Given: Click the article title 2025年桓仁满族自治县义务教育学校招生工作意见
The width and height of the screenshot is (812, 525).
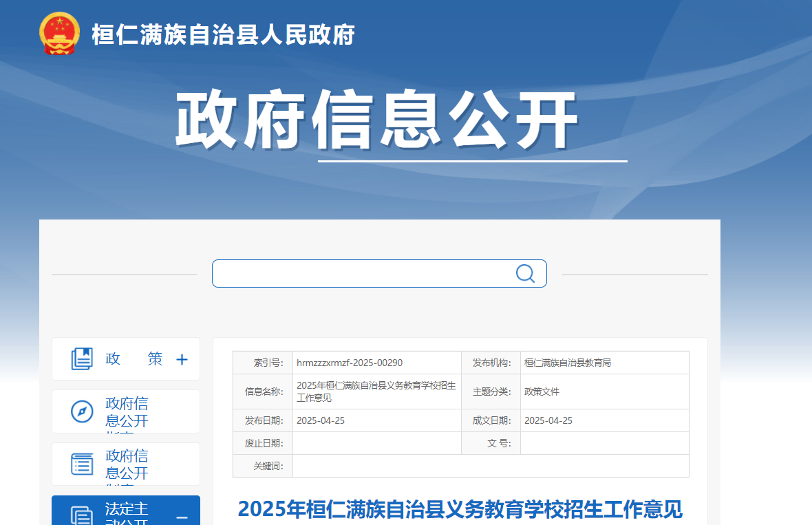Looking at the screenshot, I should coord(460,509).
